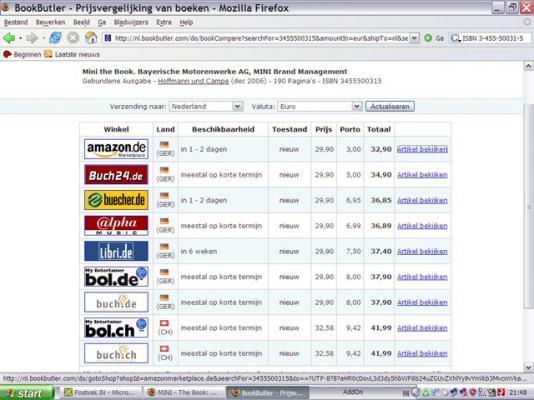Click Artikel bekijken for amazon.de
The height and width of the screenshot is (400, 534).
[422, 149]
